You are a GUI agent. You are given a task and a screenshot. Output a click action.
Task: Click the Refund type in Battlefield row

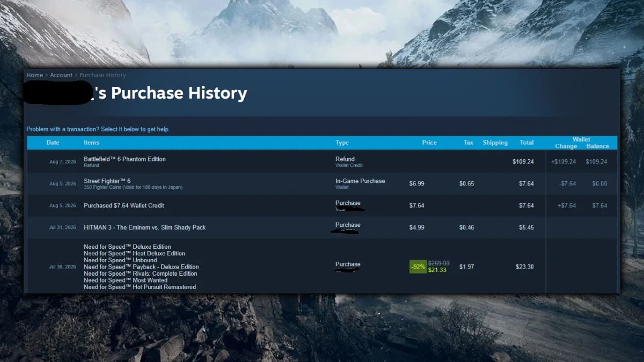pyautogui.click(x=345, y=159)
